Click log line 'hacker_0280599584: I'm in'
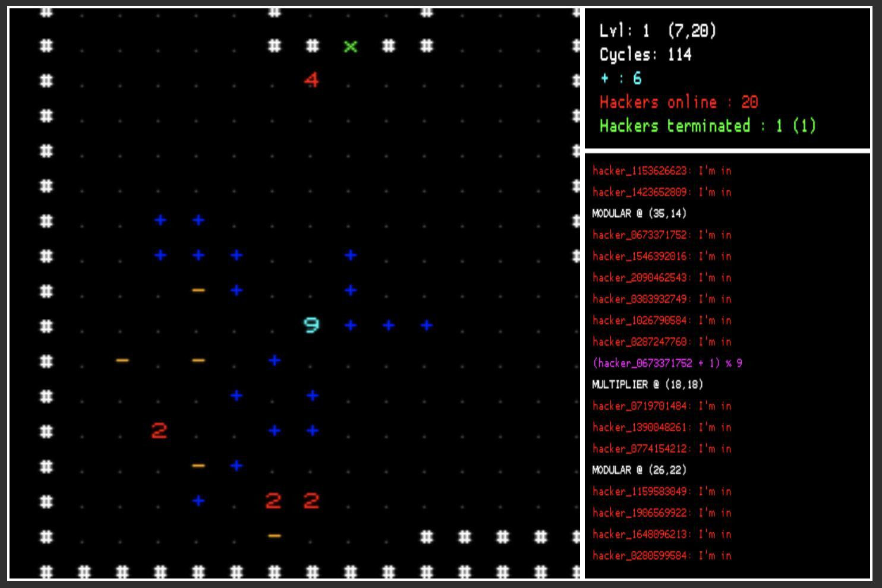 click(661, 556)
